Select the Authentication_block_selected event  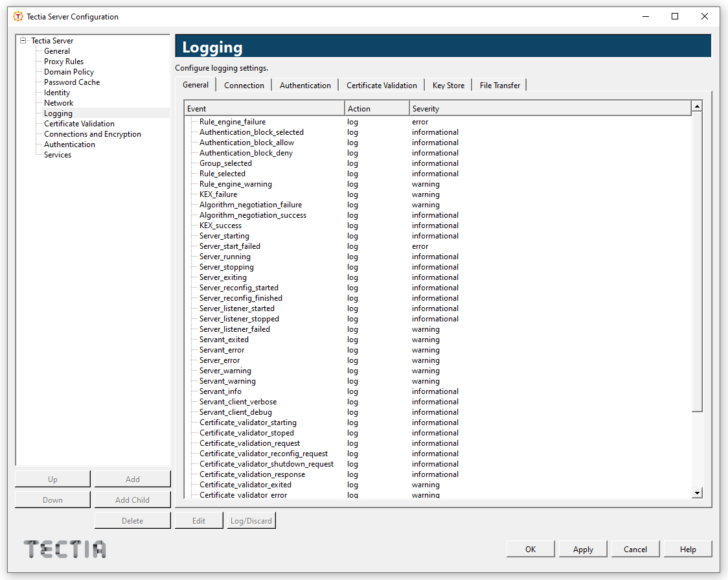251,132
